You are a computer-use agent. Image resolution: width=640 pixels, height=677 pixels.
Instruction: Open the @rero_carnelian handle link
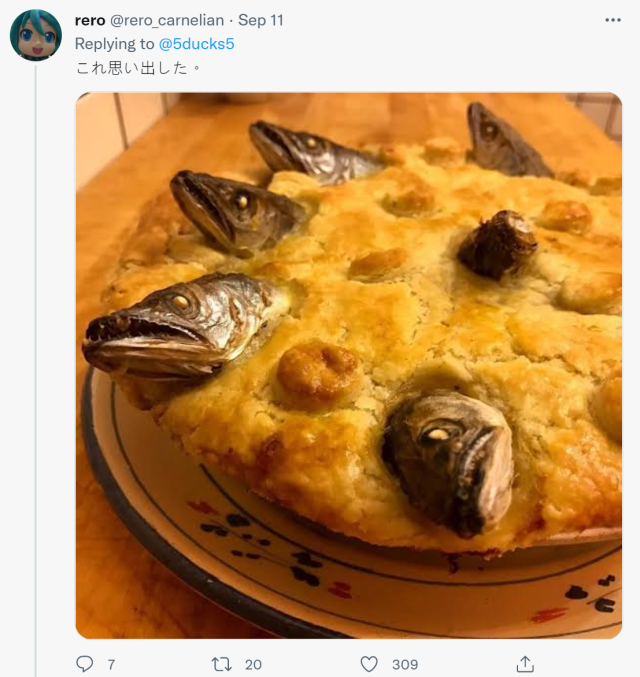(x=167, y=20)
